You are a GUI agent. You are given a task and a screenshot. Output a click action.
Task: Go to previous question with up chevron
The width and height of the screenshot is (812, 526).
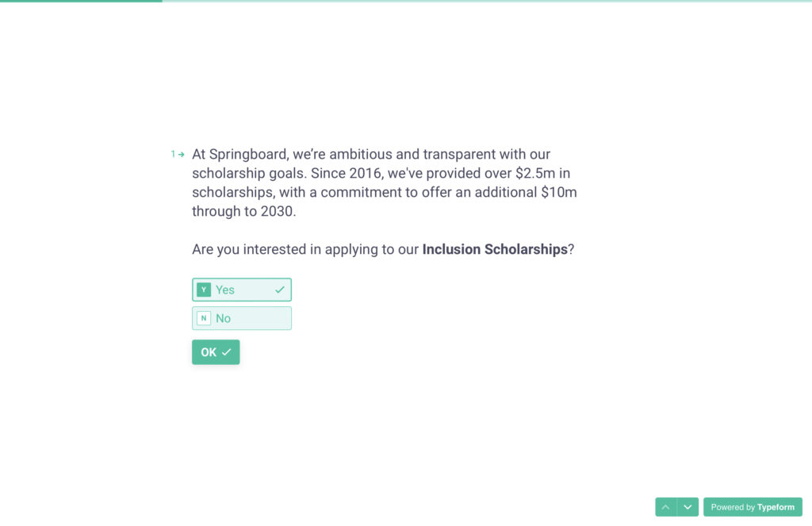(x=666, y=507)
